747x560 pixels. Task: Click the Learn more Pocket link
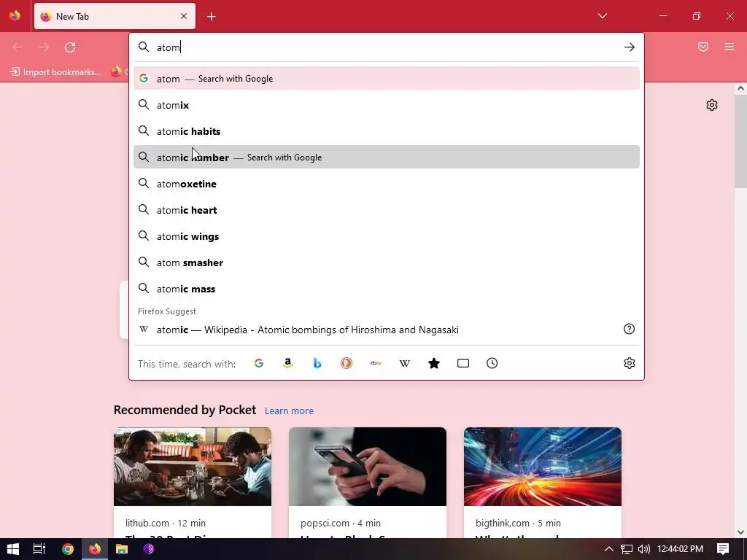point(289,411)
